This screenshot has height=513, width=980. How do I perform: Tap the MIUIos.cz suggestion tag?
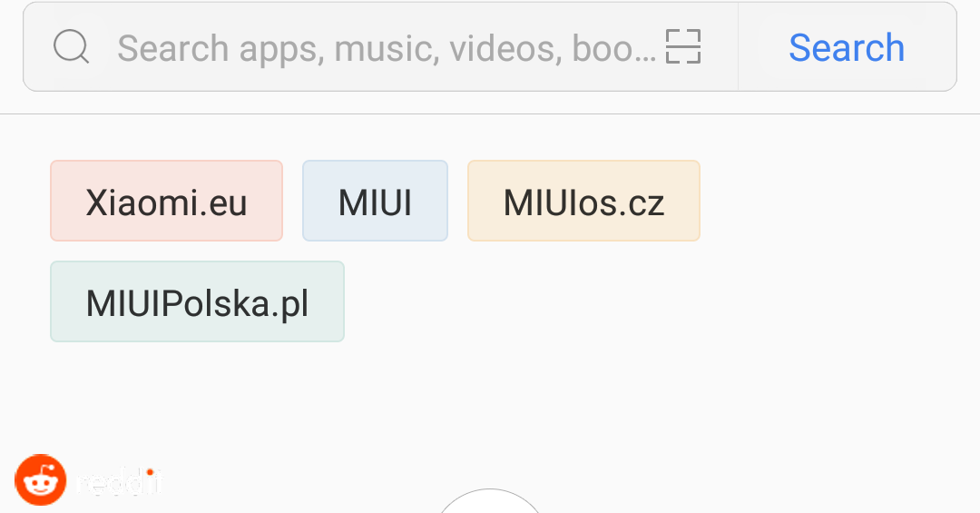click(x=583, y=202)
